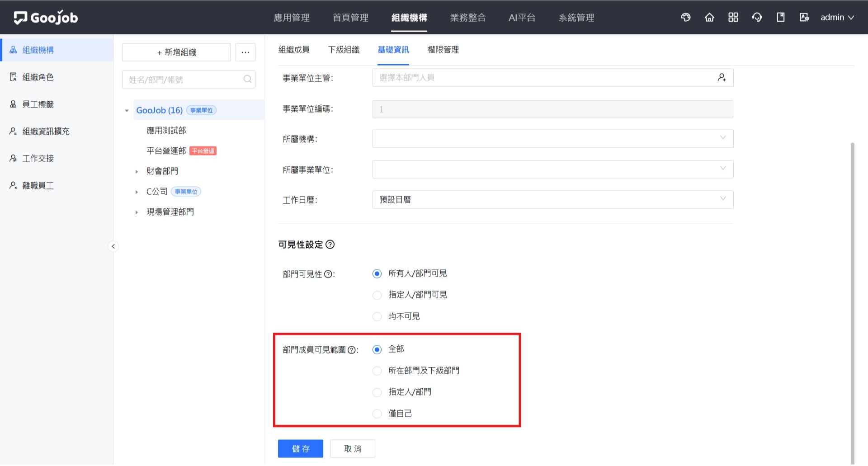
Task: Go to home via house icon
Action: point(709,17)
